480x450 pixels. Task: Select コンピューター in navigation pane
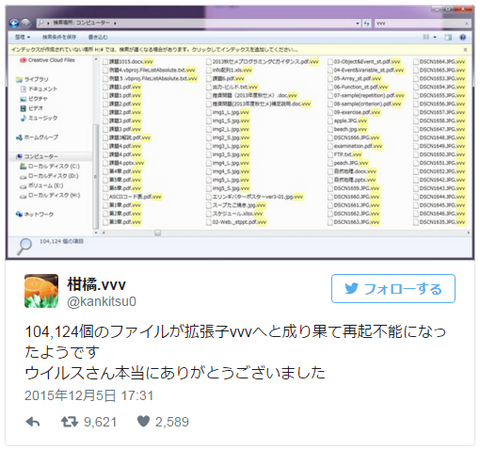(37, 156)
